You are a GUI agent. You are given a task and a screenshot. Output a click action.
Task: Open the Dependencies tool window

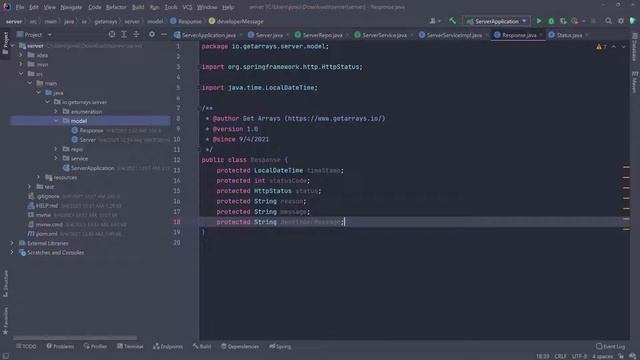tap(240, 346)
